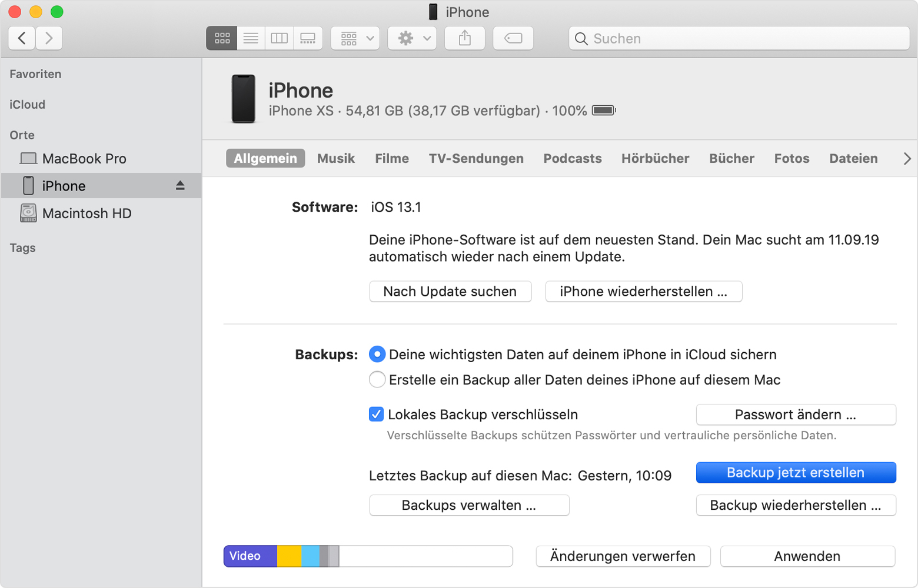Click Backup wiederherstellen button
The height and width of the screenshot is (588, 918).
796,505
